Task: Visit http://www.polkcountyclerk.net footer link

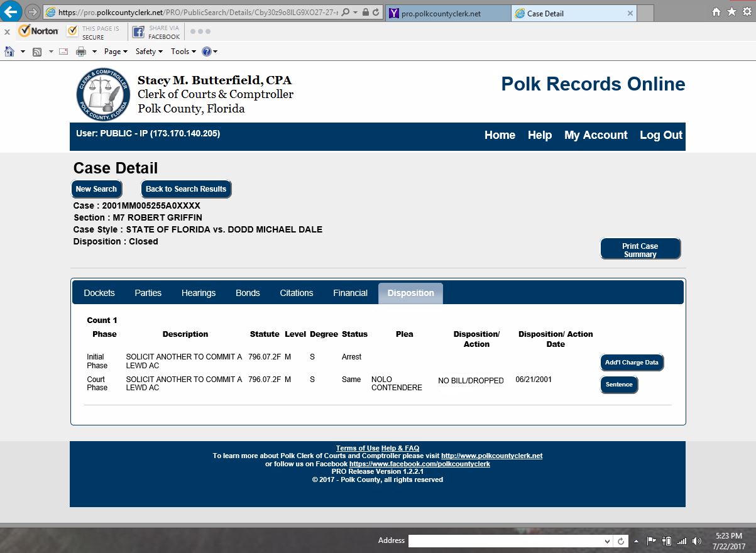Action: point(491,456)
